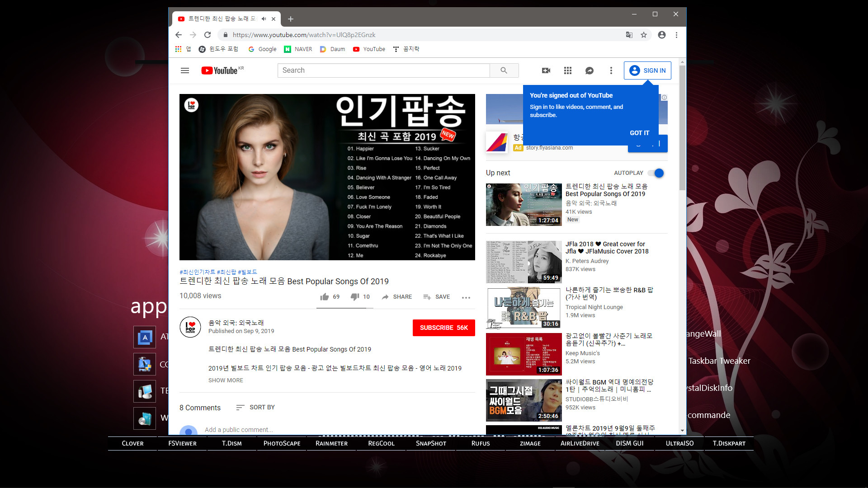Launch Clover from the desktop dock
The height and width of the screenshot is (488, 868).
point(132,444)
